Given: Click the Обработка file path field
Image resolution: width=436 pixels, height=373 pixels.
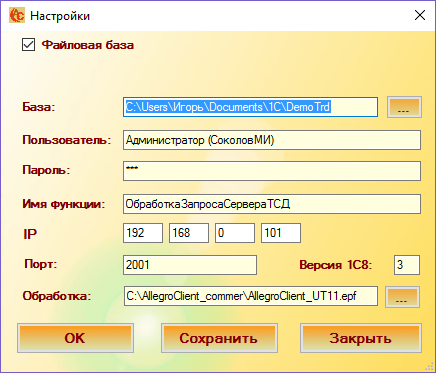Looking at the screenshot, I should click(251, 296).
